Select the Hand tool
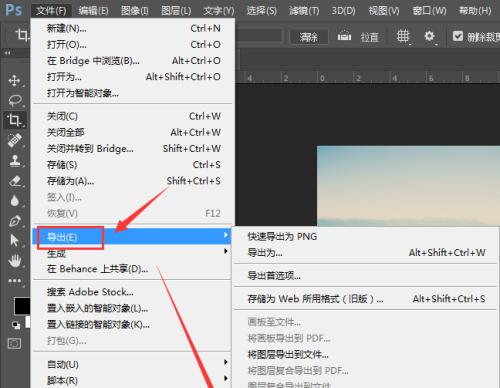Viewport: 500px width, 388px height. 14,260
